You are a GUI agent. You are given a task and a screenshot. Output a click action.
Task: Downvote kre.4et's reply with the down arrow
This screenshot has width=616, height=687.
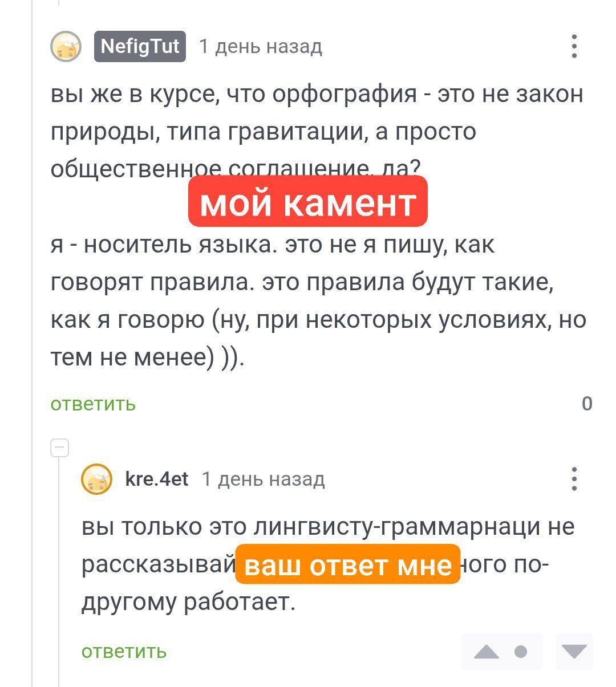(x=574, y=651)
